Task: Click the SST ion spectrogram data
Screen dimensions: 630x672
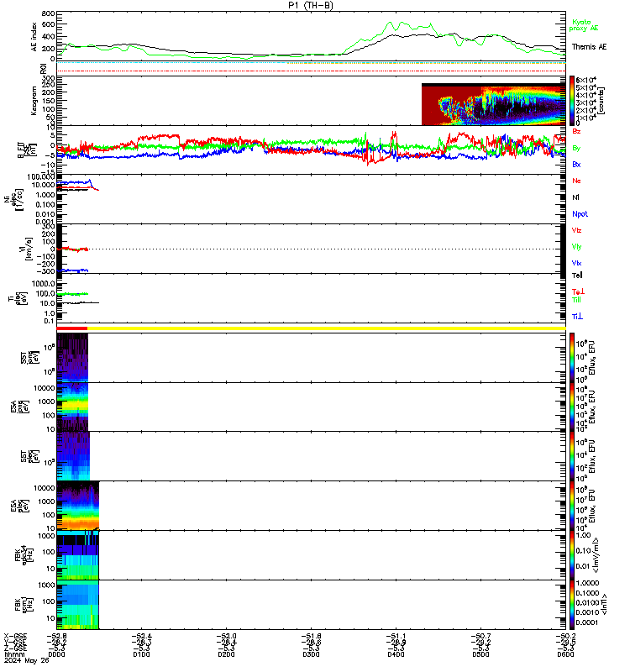Action: point(72,358)
